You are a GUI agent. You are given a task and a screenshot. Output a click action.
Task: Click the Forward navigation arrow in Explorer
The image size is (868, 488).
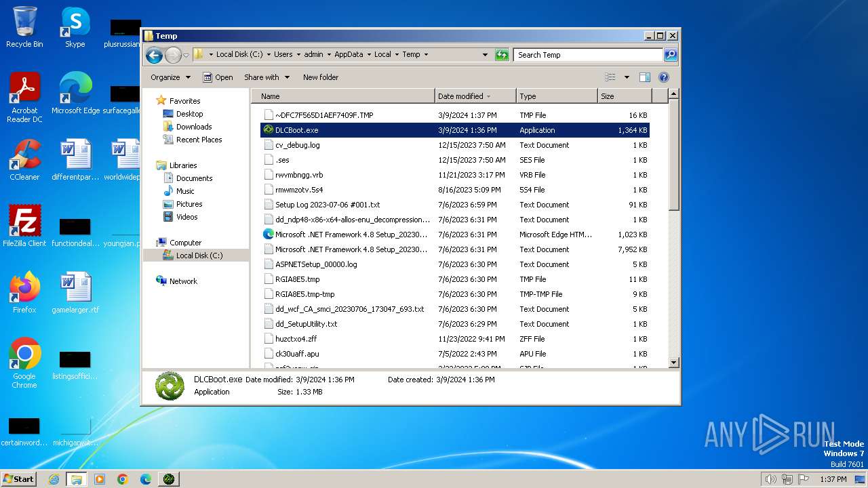[x=173, y=55]
